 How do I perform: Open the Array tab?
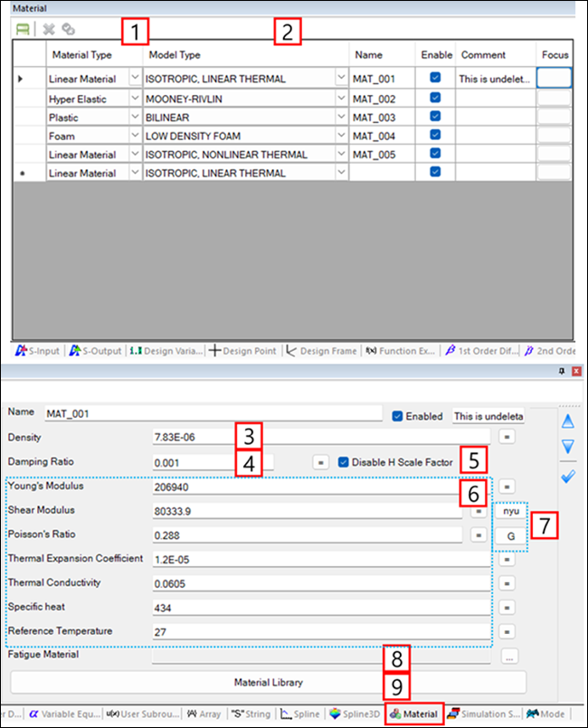(204, 714)
